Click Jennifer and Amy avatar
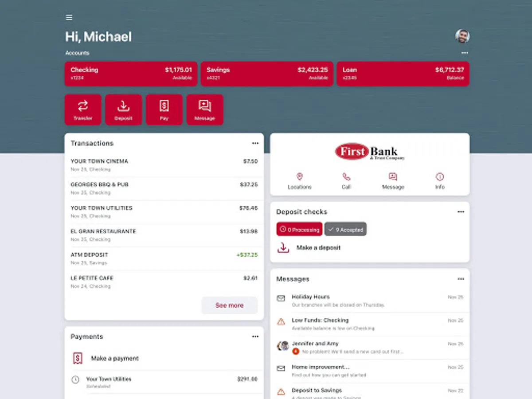 283,346
